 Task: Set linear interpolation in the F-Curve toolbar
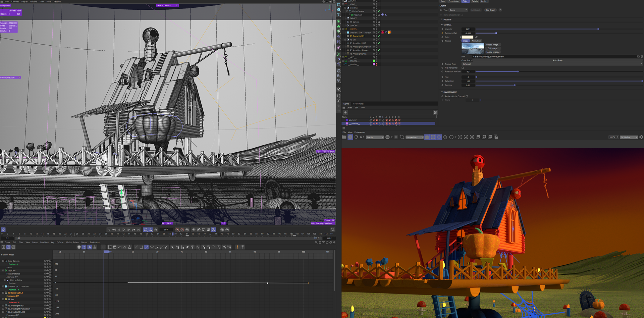click(x=136, y=247)
